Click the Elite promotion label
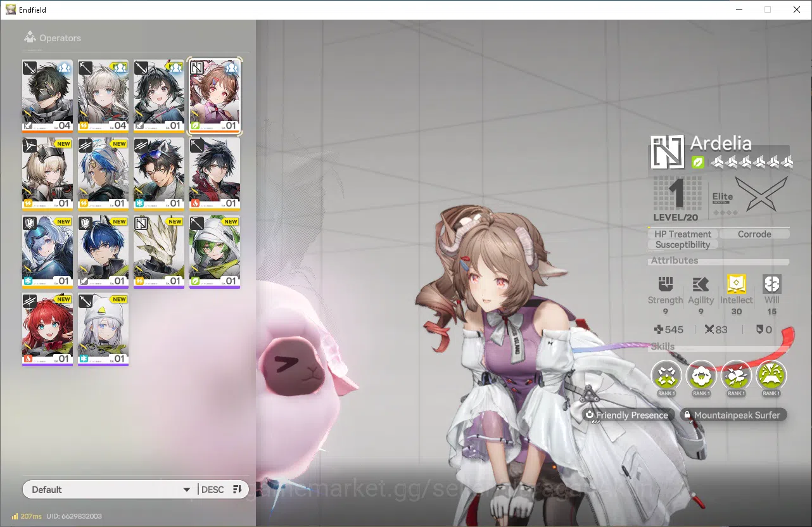The width and height of the screenshot is (812, 527). click(722, 197)
